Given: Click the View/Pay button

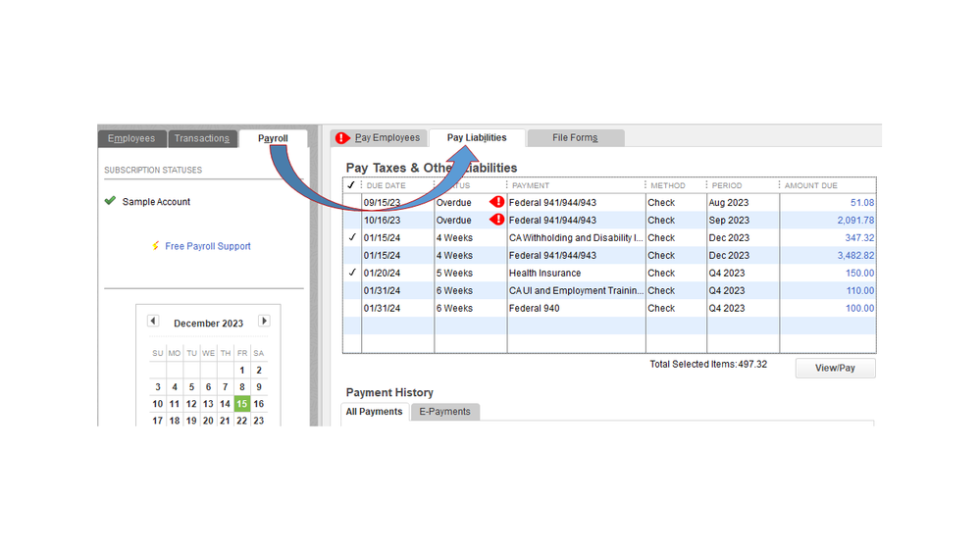Looking at the screenshot, I should coord(835,368).
